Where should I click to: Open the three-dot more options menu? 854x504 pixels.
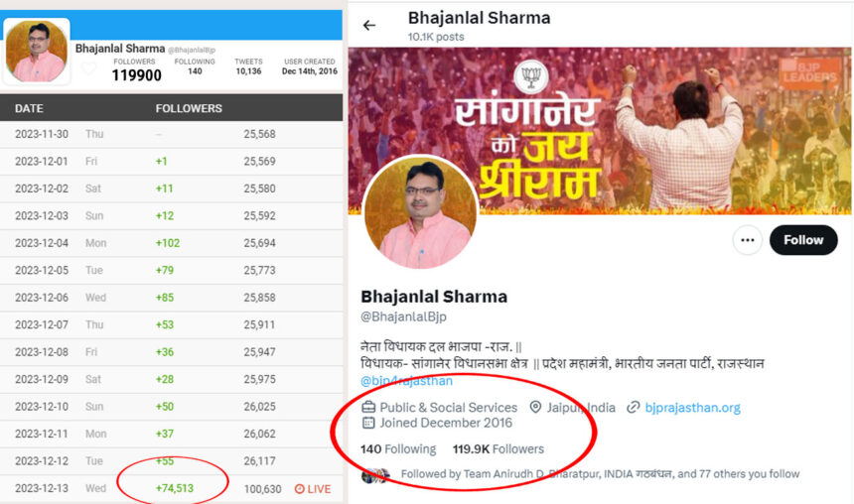point(747,240)
